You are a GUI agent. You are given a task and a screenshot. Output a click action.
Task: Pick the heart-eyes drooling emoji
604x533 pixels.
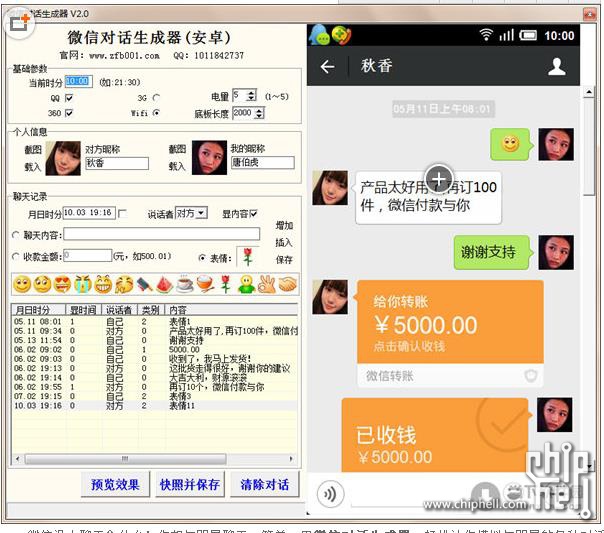(62, 285)
